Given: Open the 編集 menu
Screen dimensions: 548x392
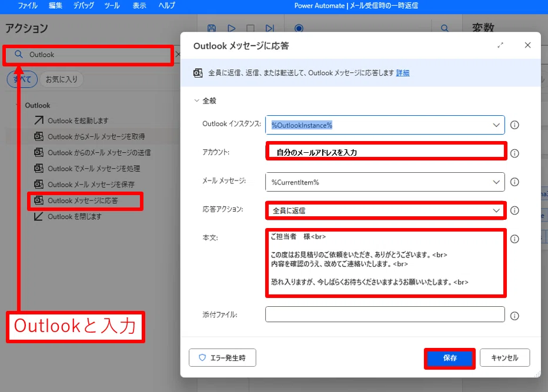Looking at the screenshot, I should [55, 6].
